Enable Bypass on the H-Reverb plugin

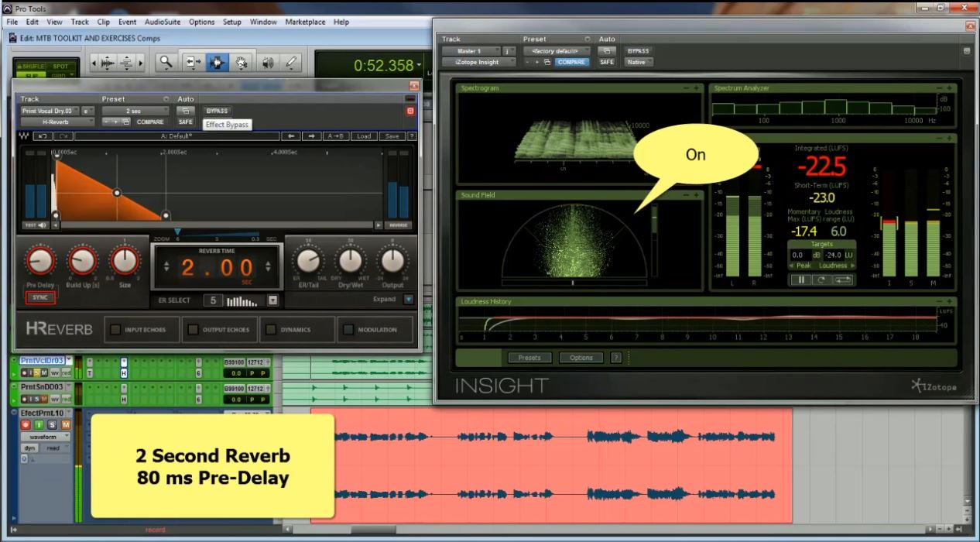[217, 111]
